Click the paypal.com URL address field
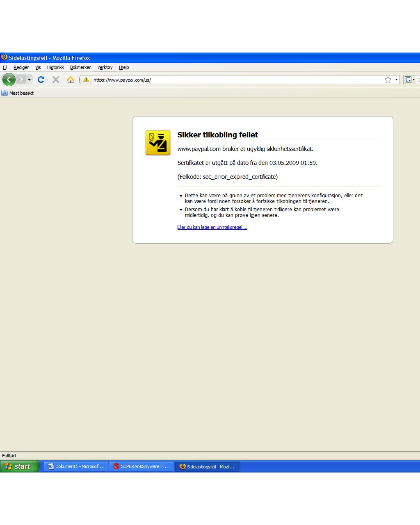Screen dimensions: 420x525 coord(237,80)
